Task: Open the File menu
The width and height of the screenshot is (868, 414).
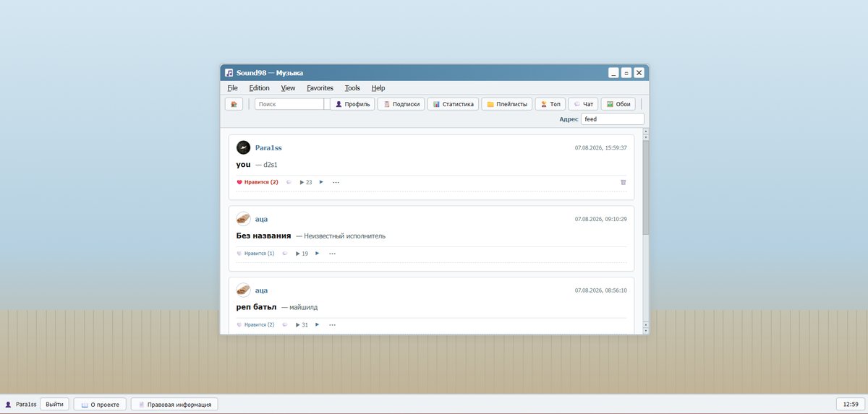Action: (x=232, y=88)
